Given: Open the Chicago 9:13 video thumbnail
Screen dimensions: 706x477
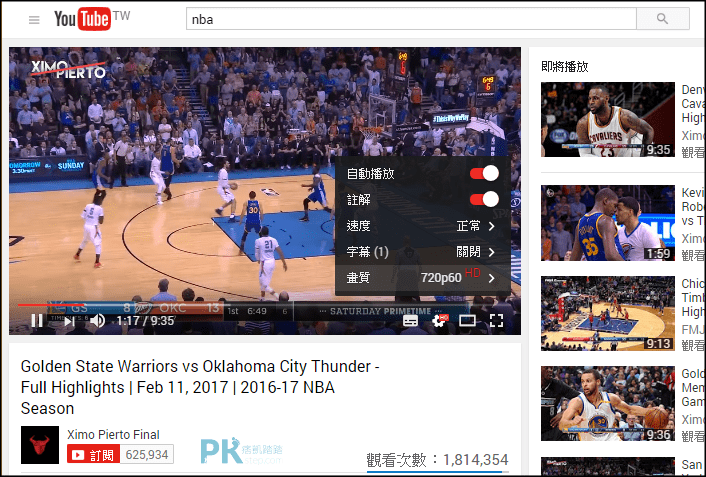Looking at the screenshot, I should point(608,313).
